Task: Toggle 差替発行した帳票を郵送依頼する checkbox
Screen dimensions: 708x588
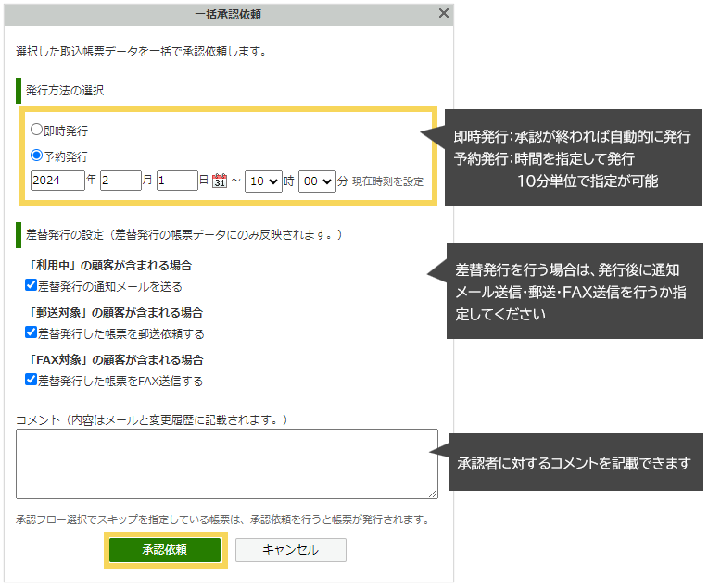Action: click(31, 332)
